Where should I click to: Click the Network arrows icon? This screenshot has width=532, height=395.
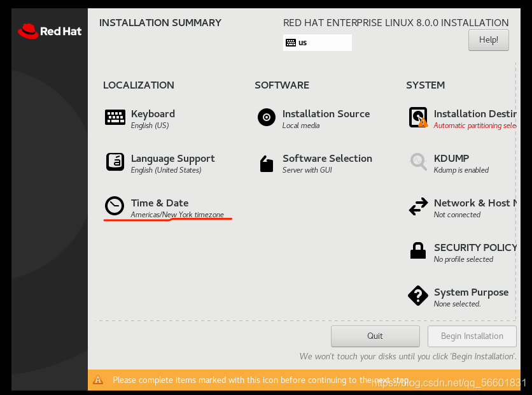(x=418, y=206)
